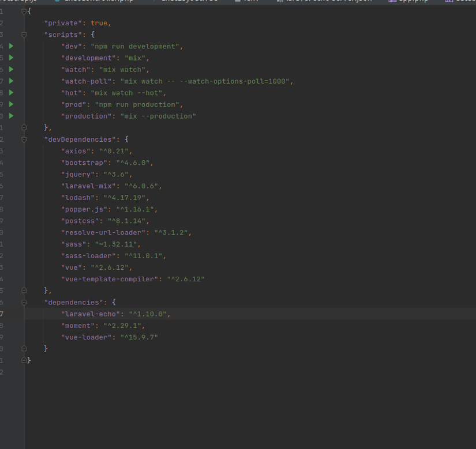Run the "dev" npm script via gutter arrow
Image resolution: width=476 pixels, height=449 pixels.
[11, 46]
